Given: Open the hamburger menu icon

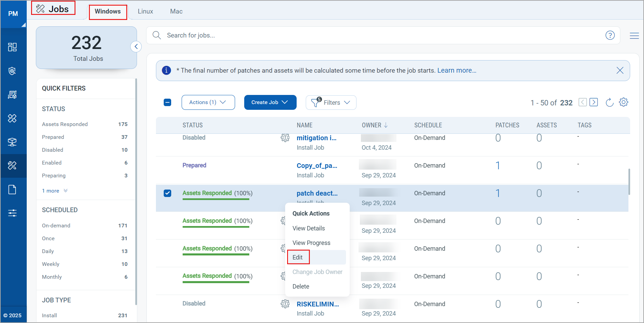Looking at the screenshot, I should tap(634, 35).
